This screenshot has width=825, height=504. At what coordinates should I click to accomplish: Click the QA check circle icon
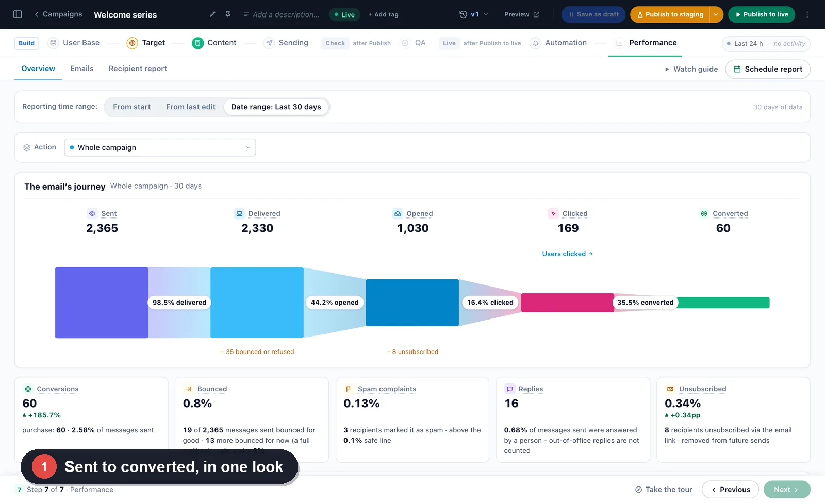(x=405, y=43)
